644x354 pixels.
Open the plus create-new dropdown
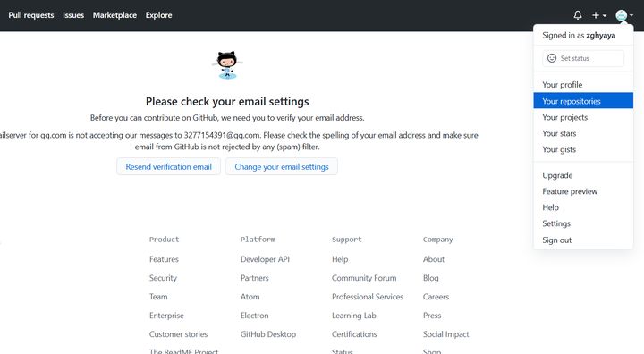[x=598, y=15]
